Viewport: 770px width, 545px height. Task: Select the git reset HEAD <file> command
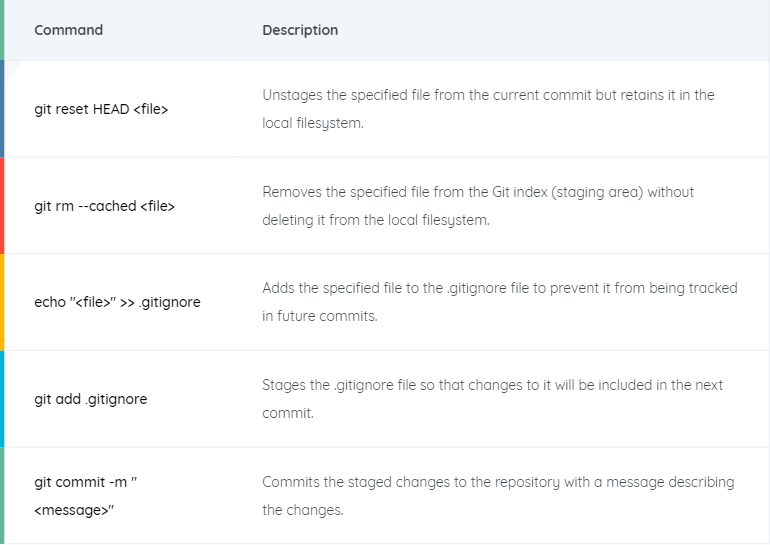click(x=101, y=109)
